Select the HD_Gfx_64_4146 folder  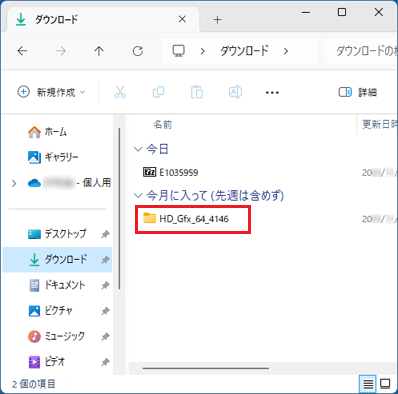186,219
